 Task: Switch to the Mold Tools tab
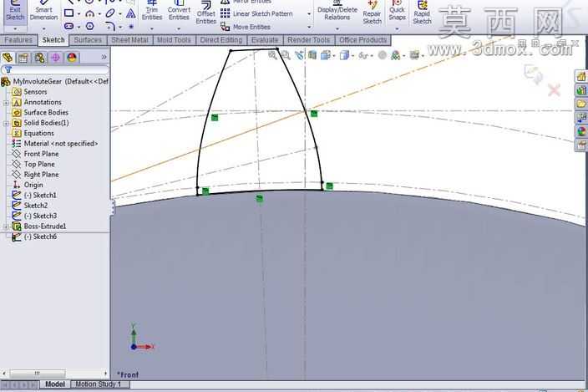[174, 40]
